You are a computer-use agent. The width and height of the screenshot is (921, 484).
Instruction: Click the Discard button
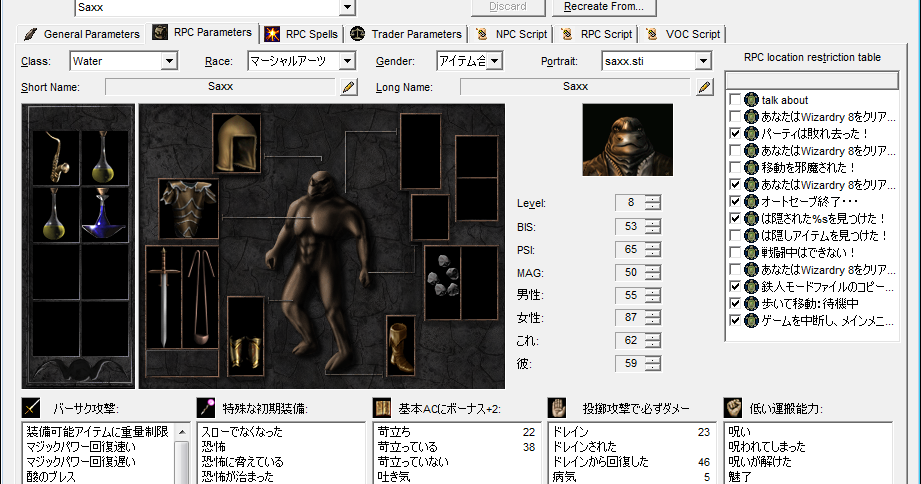(507, 7)
